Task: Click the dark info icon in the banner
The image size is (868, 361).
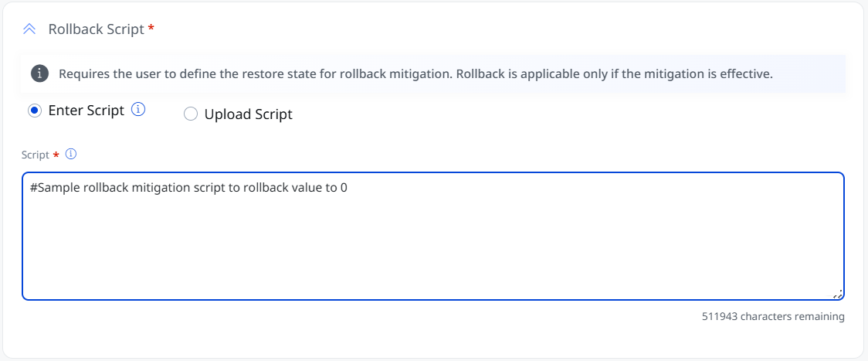Action: coord(39,73)
